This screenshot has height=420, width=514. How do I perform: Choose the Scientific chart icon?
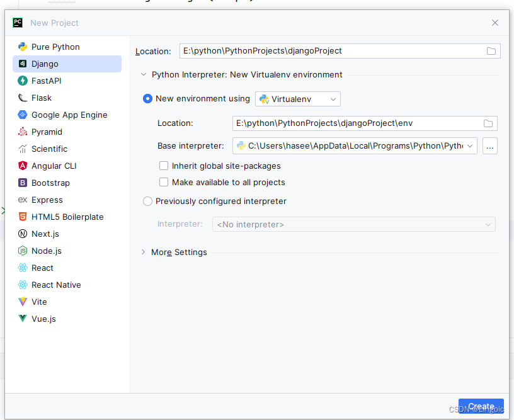pos(23,149)
